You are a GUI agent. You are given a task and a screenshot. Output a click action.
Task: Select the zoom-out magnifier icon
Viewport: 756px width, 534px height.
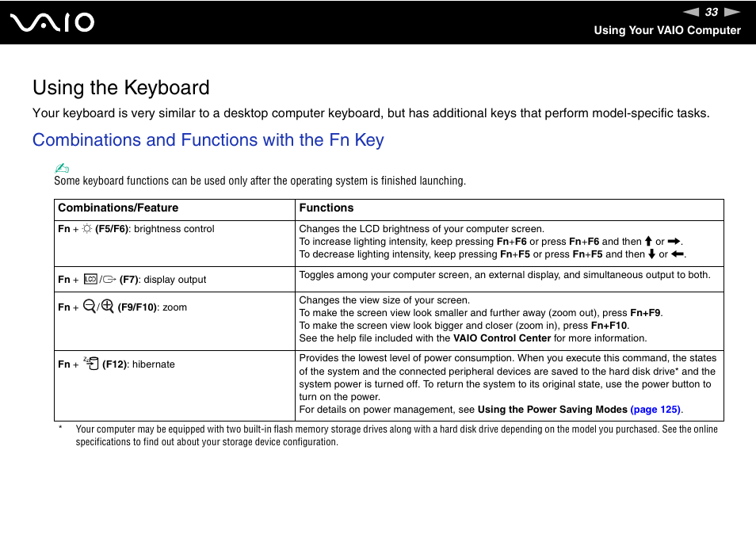[x=88, y=304]
